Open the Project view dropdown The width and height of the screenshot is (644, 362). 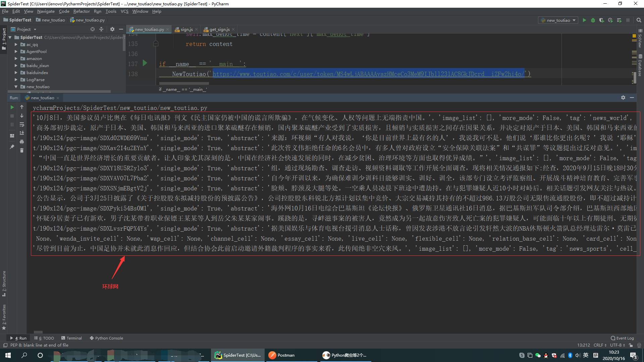(23, 29)
